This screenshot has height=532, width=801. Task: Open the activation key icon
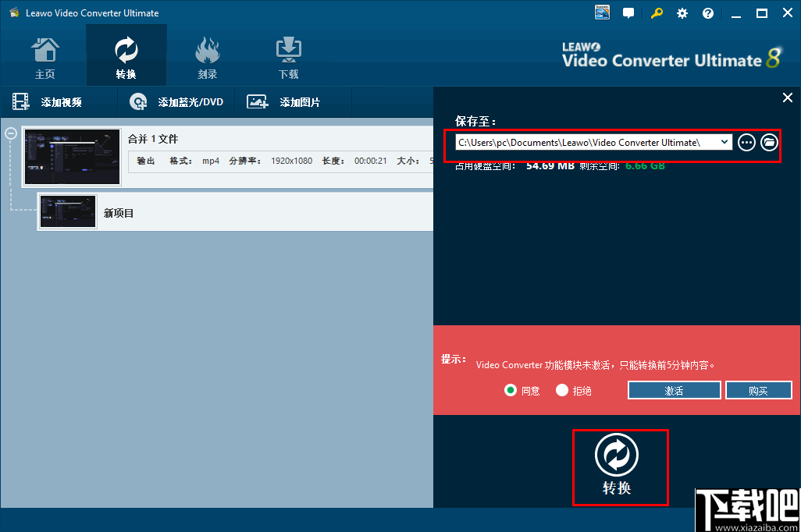657,12
